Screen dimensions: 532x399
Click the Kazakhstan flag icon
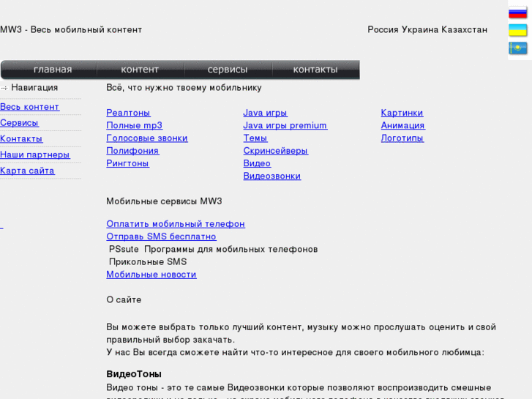pos(518,48)
